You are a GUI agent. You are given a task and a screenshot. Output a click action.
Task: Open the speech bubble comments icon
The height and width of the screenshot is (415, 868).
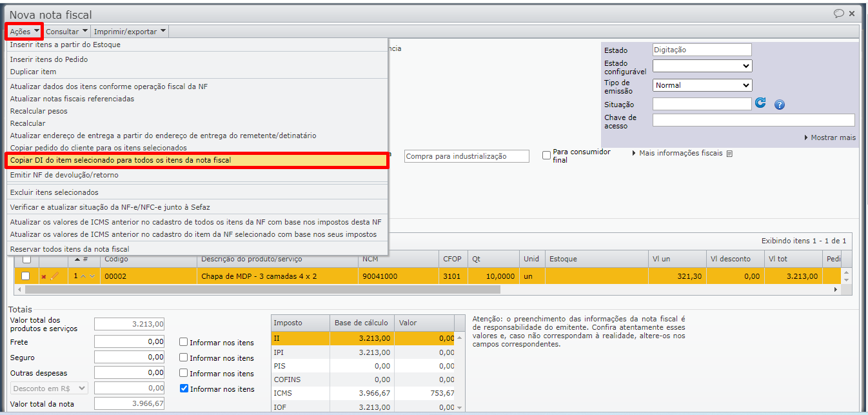click(x=838, y=14)
